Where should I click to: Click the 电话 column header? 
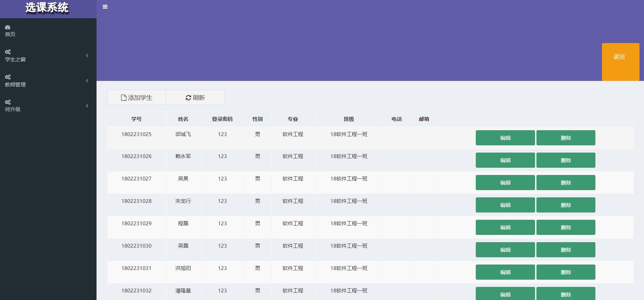[x=397, y=119]
